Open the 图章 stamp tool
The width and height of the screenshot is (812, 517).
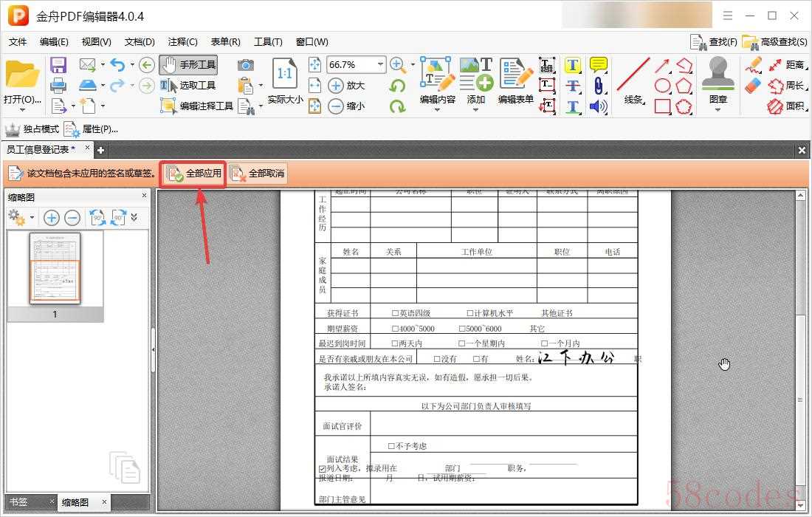click(x=718, y=81)
